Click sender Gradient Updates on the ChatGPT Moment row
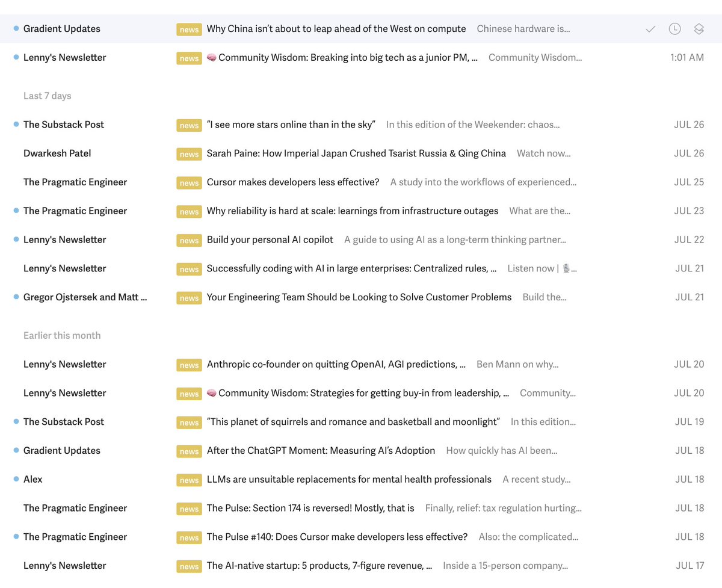The image size is (722, 588). click(x=62, y=451)
